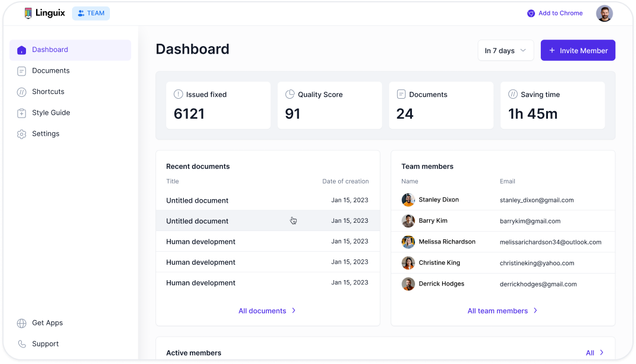The height and width of the screenshot is (364, 636).
Task: Click the Dashboard home icon in sidebar
Action: [22, 50]
